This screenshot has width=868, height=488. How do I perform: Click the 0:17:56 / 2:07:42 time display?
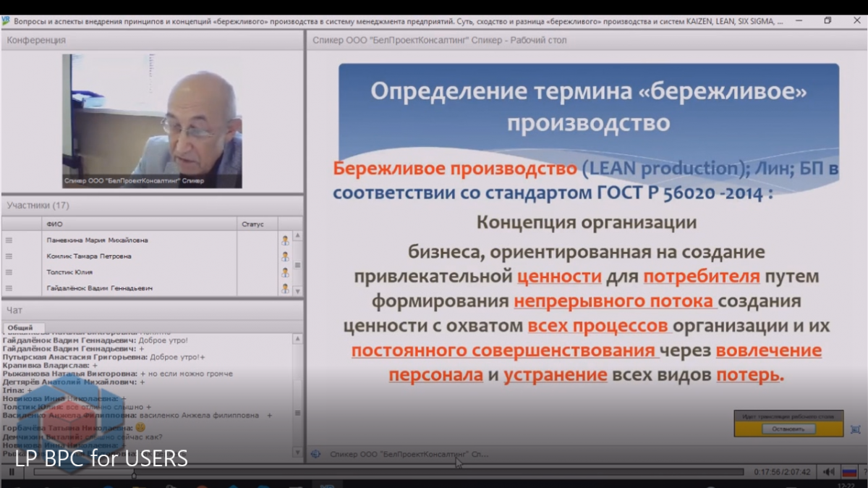pos(783,472)
